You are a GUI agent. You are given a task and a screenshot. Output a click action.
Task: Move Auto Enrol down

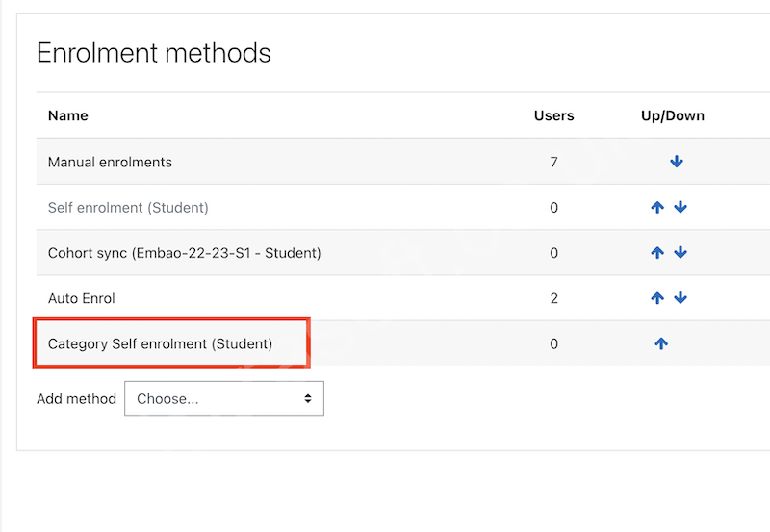point(680,298)
